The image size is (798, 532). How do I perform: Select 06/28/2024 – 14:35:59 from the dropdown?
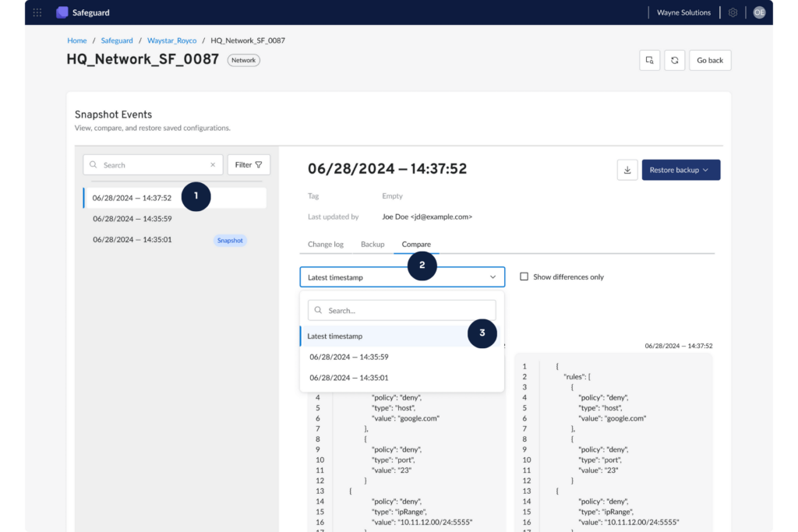348,357
